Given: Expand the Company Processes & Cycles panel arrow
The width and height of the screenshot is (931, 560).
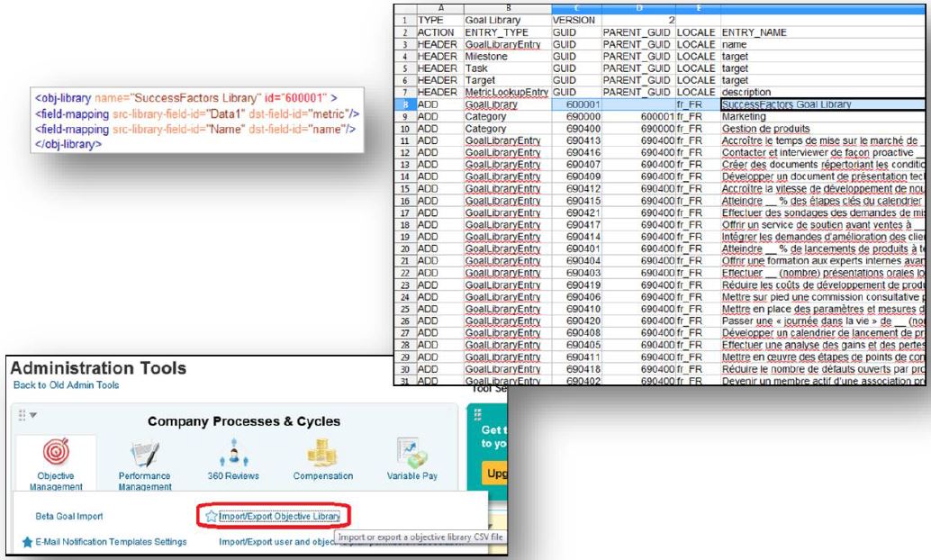Looking at the screenshot, I should click(33, 415).
